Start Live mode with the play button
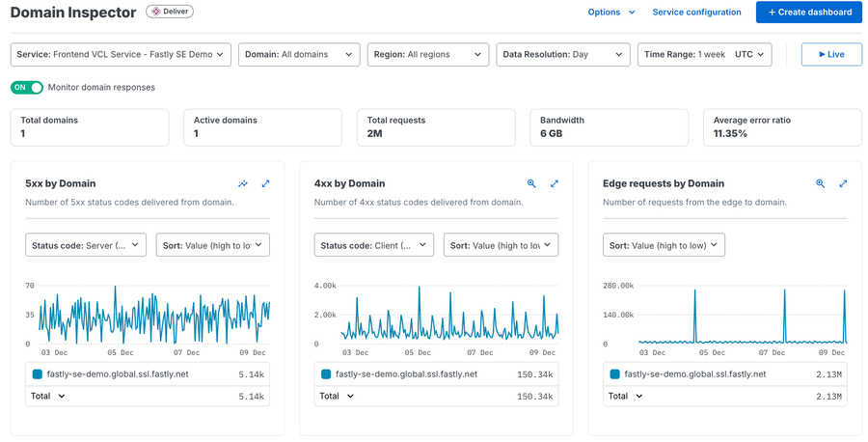The image size is (868, 442). coord(831,54)
